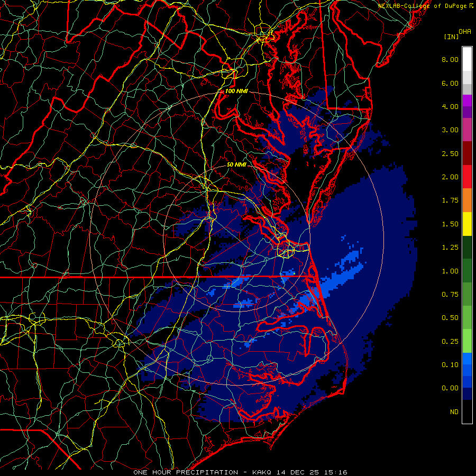Click the bright red 2.00 legend swatch

coord(467,177)
